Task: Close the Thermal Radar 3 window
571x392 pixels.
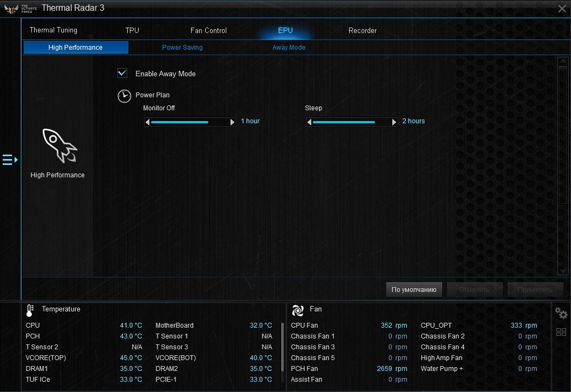Action: (x=562, y=9)
